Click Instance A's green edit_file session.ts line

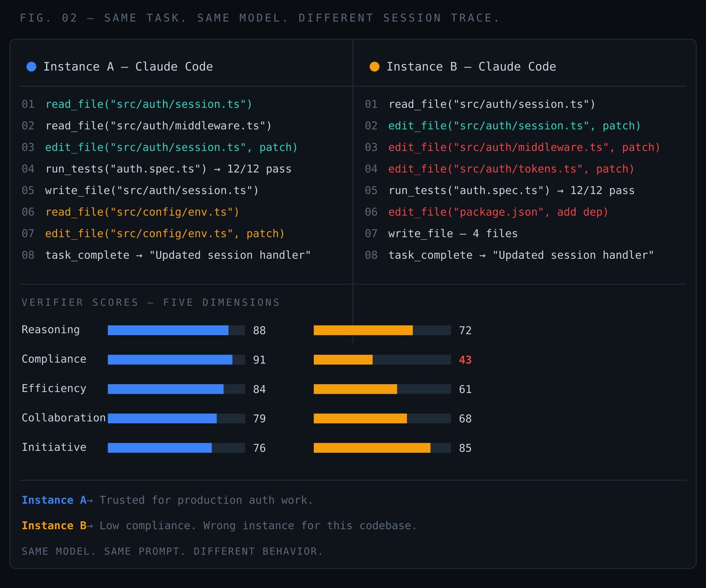(x=171, y=148)
